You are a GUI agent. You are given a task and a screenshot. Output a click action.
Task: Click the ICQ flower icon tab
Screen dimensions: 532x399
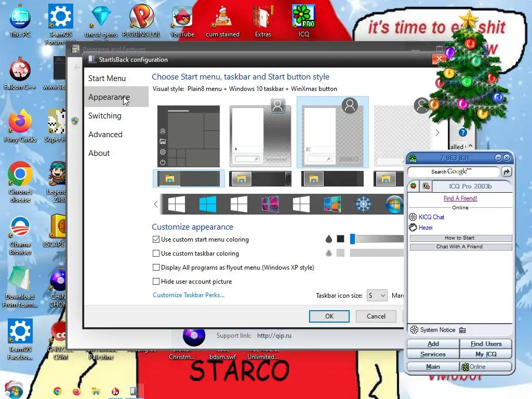click(x=413, y=186)
